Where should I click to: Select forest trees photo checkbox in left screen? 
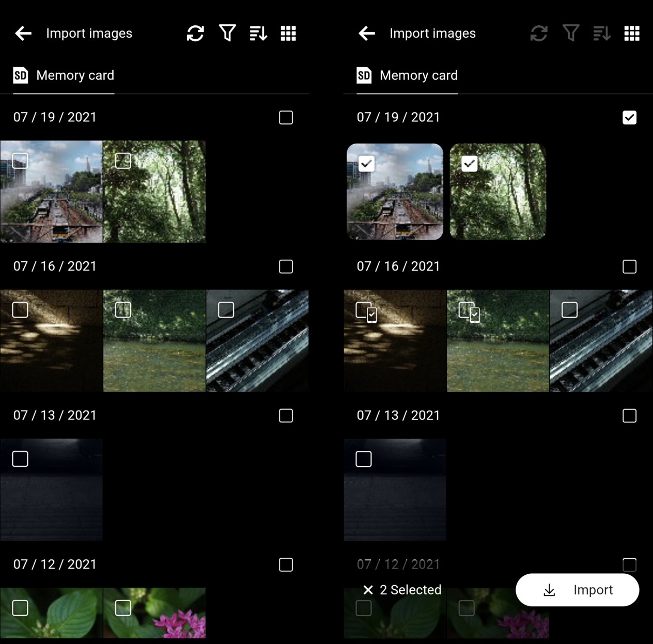(x=123, y=161)
